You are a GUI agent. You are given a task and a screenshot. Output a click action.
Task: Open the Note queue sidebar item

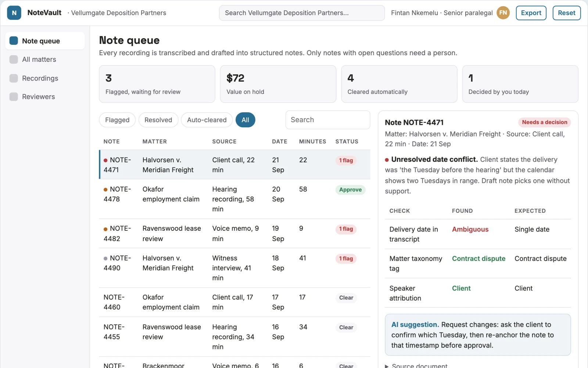(45, 41)
